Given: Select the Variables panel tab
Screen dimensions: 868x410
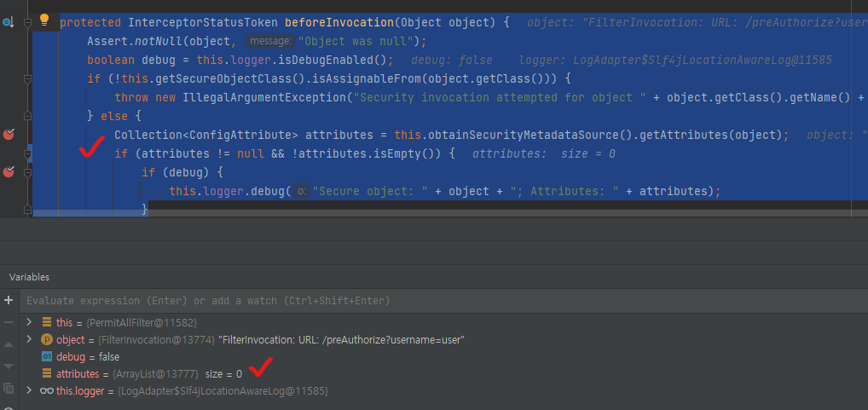Looking at the screenshot, I should click(29, 277).
